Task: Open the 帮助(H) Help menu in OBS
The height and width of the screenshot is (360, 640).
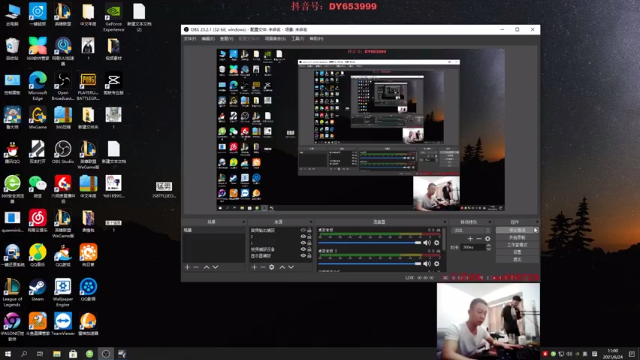Action: [316, 39]
